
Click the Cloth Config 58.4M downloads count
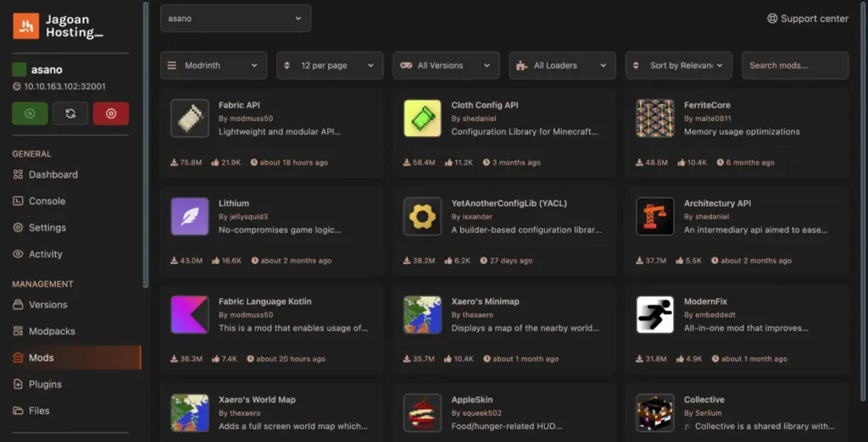[419, 163]
